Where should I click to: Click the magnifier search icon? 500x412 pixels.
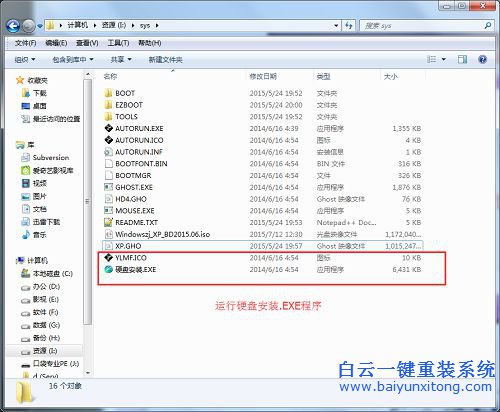click(x=488, y=25)
